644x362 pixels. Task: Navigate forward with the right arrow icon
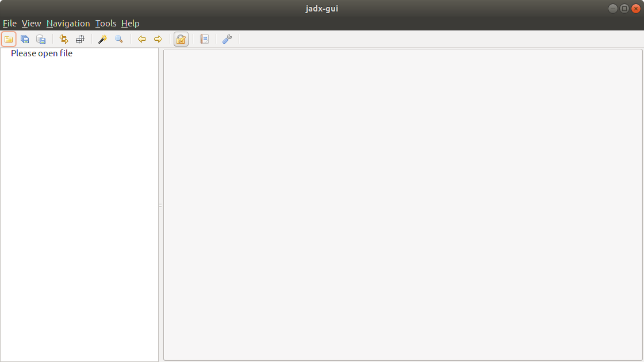158,38
